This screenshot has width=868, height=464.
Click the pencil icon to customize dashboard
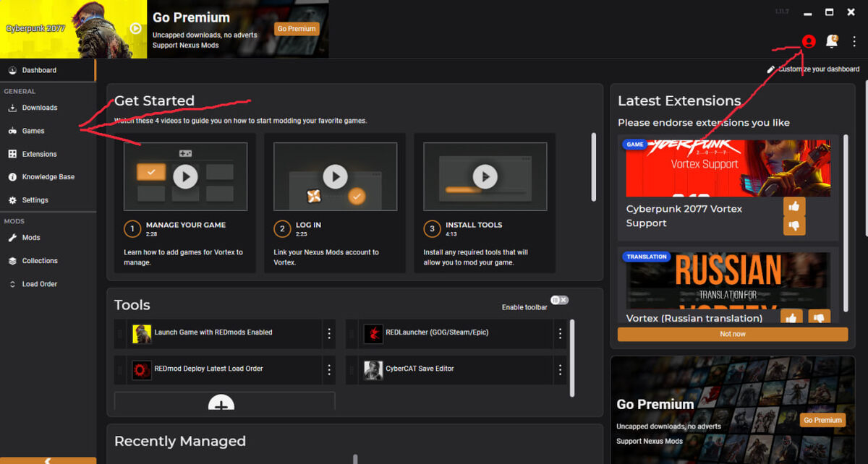[771, 69]
